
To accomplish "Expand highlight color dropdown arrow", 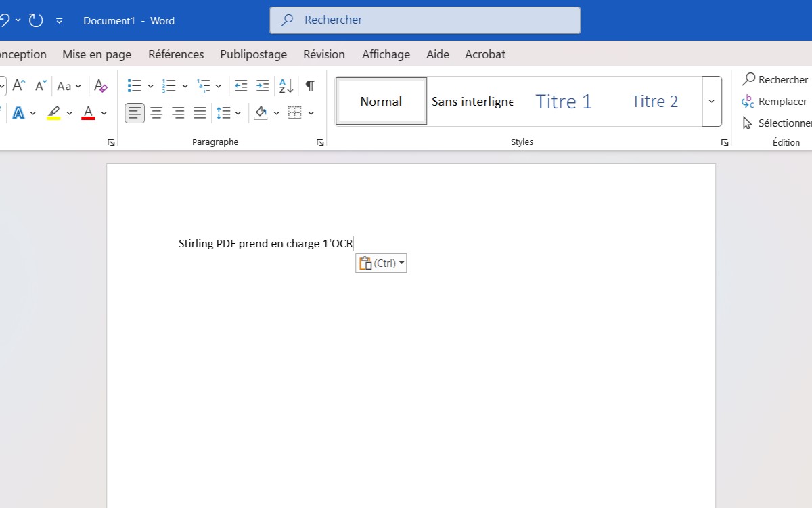I will tap(69, 113).
